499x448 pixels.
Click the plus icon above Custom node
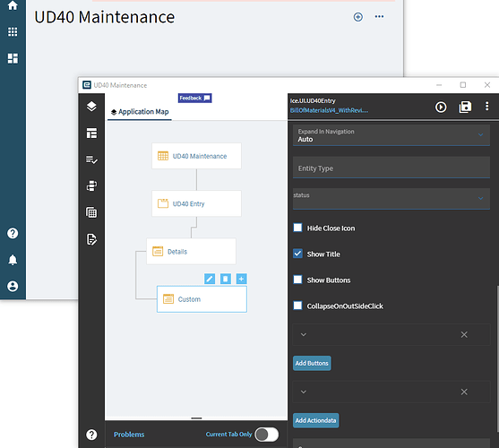pos(242,279)
